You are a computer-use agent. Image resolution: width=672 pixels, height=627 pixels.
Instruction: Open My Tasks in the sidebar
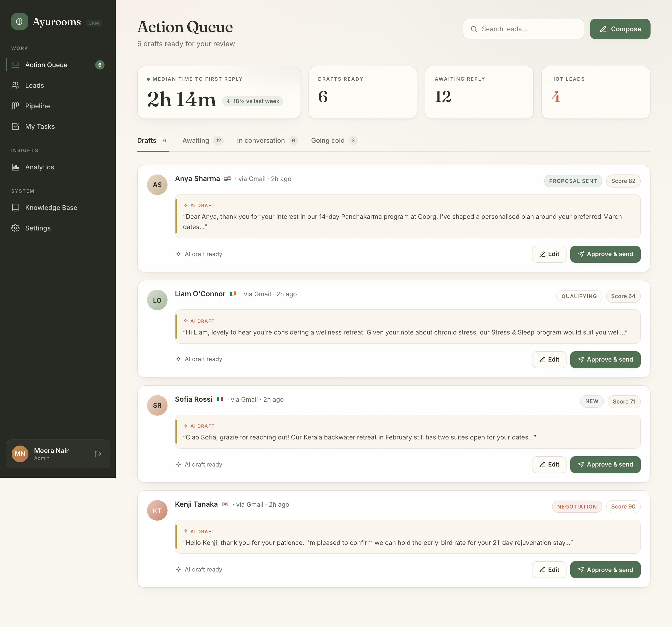[58, 126]
